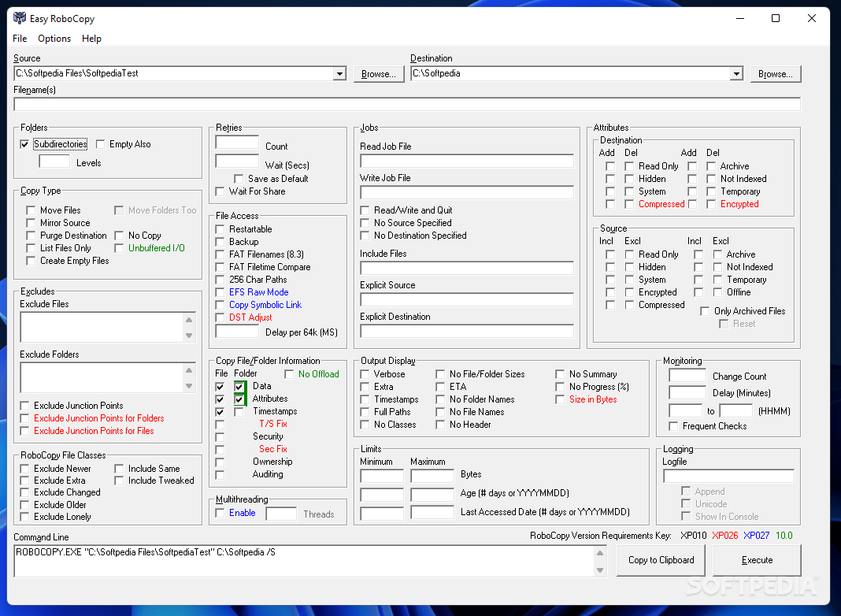Check Purge Destination
This screenshot has height=616, width=841.
coord(31,236)
